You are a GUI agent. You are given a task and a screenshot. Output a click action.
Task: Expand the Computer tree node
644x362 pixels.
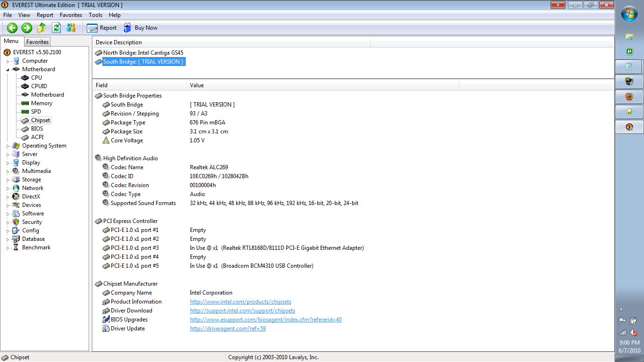(8, 61)
